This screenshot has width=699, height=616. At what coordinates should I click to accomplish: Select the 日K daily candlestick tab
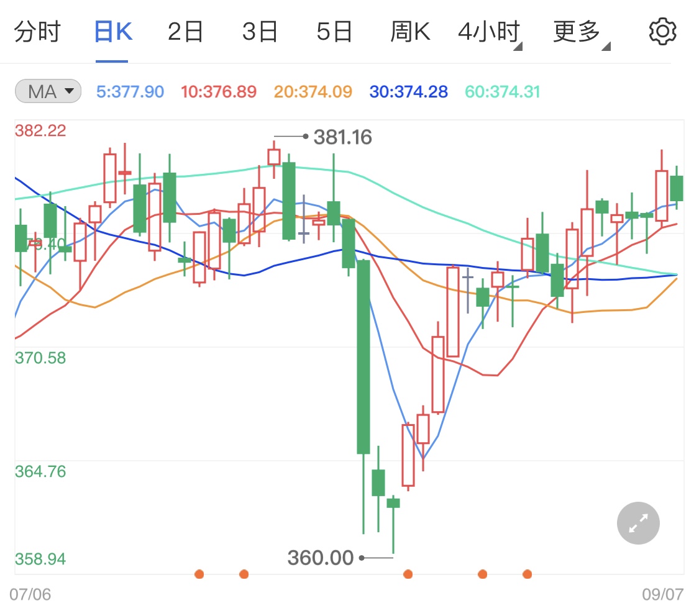113,32
